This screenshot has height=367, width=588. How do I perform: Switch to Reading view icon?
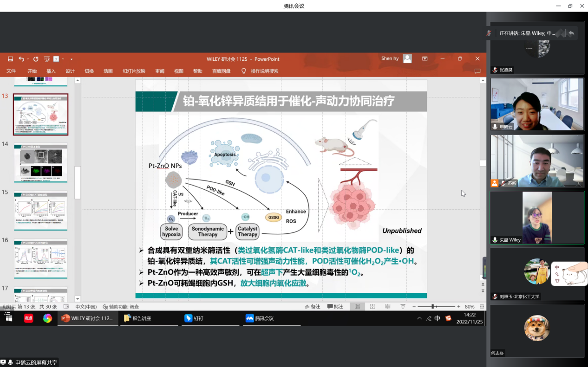coord(388,307)
